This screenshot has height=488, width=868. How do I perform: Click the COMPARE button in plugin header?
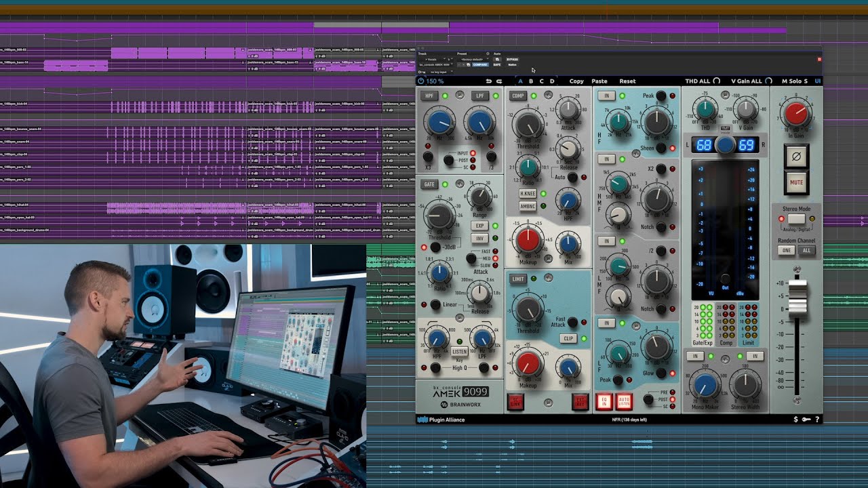[480, 64]
